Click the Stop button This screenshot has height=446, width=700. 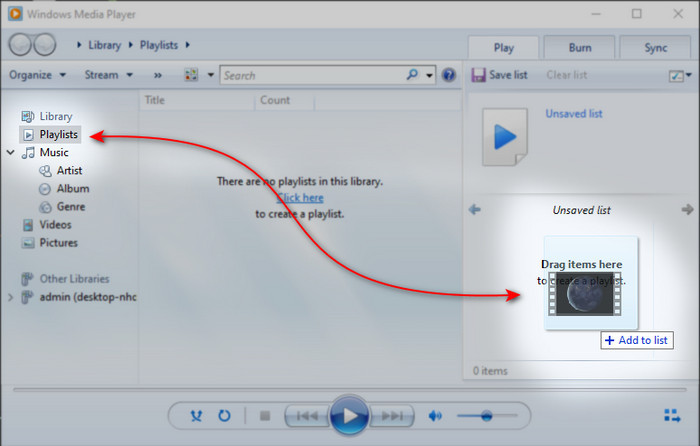265,416
